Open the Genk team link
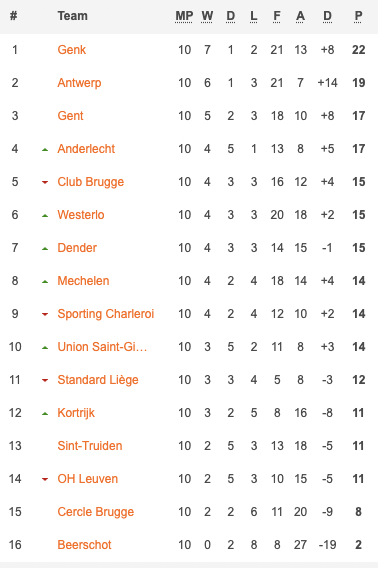Screen dimensions: 378x568 pyautogui.click(x=72, y=50)
